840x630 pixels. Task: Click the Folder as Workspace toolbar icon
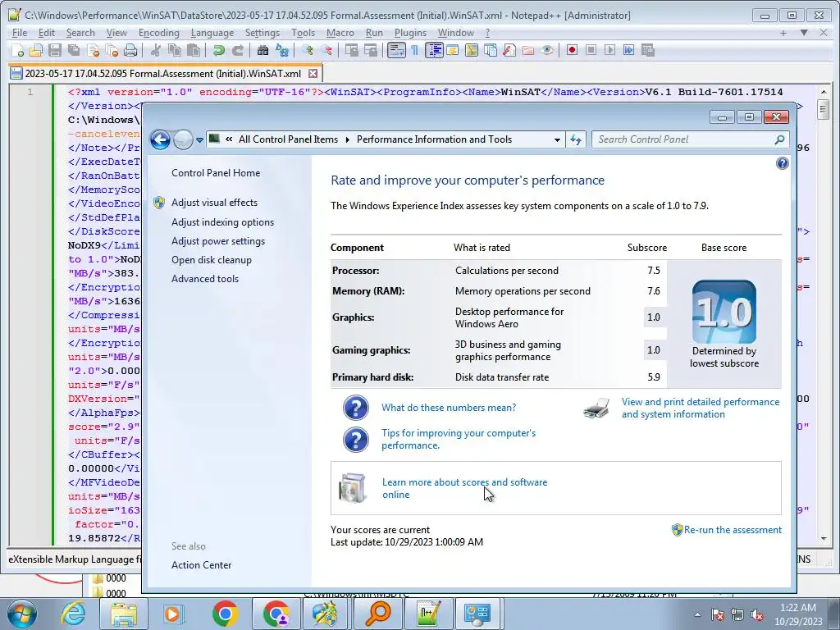pos(528,50)
